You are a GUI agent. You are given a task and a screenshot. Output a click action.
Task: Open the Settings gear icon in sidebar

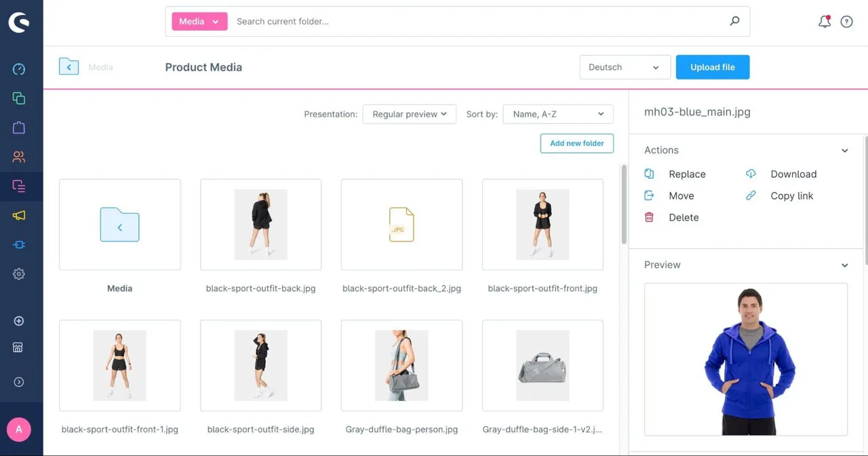[x=19, y=274]
